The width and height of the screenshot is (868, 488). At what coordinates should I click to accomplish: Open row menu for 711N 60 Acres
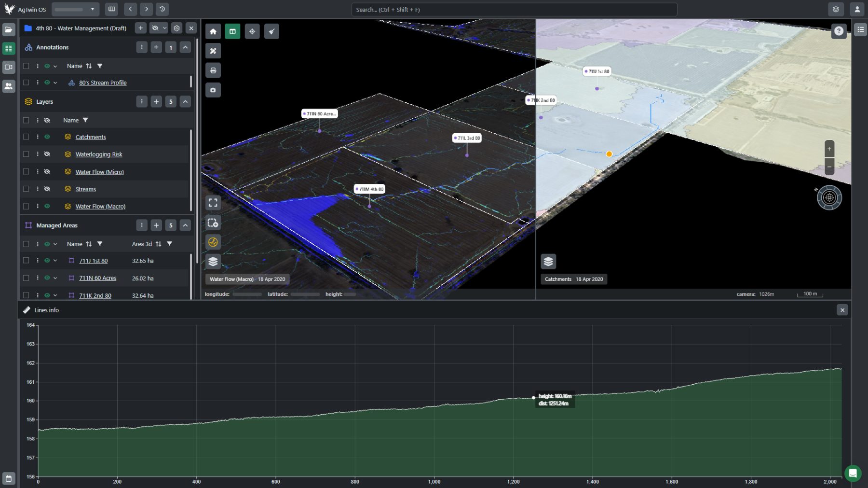click(x=38, y=278)
